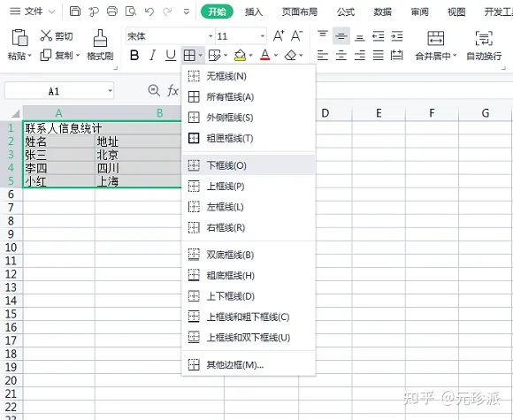Screen dimensions: 513x420
Task: Click the increase font size icon
Action: click(x=279, y=35)
